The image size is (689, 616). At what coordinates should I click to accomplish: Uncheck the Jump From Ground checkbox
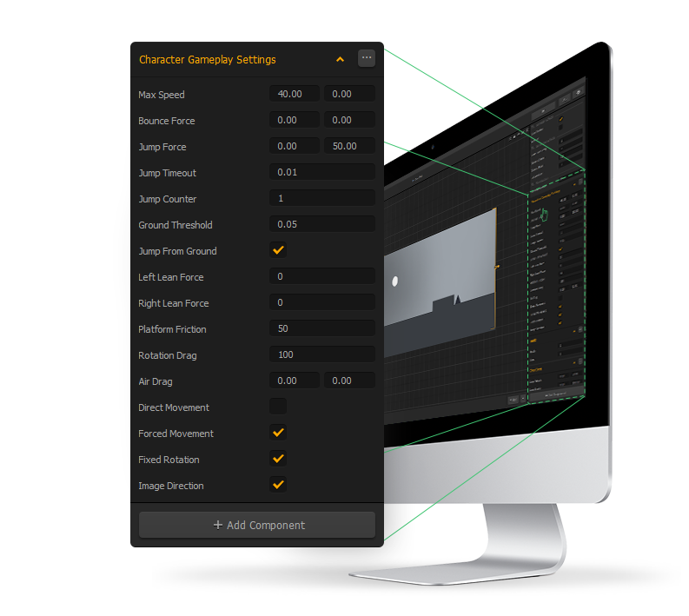click(x=278, y=250)
